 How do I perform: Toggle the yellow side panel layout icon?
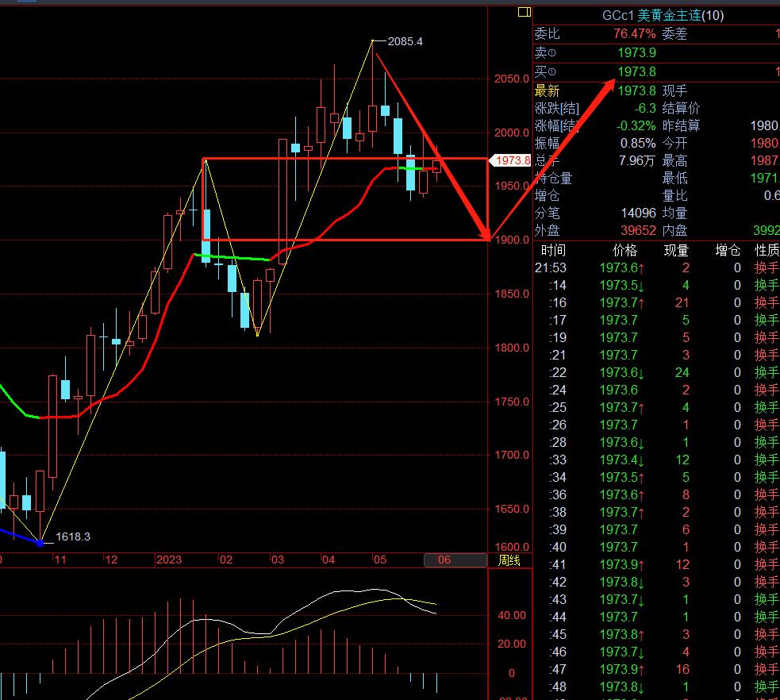click(524, 12)
